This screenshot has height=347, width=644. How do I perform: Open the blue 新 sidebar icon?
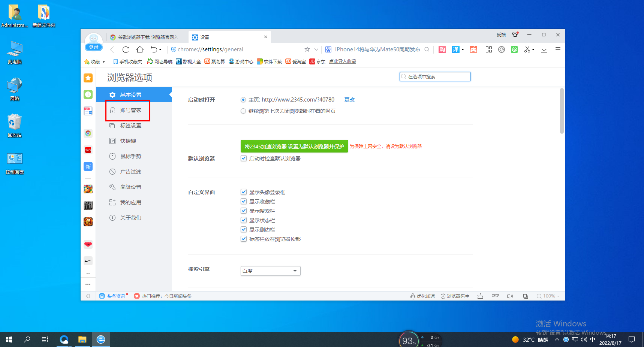tap(88, 167)
